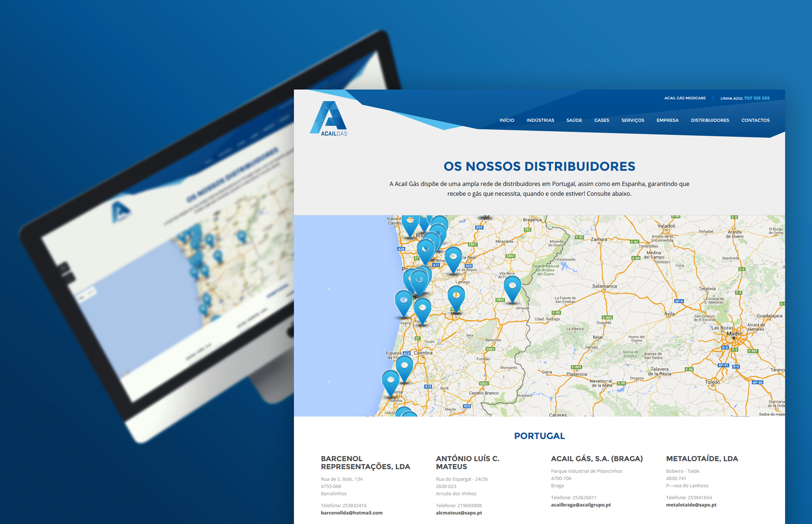The width and height of the screenshot is (812, 524).
Task: Click the António Luís C. Mateus heading
Action: click(x=468, y=462)
